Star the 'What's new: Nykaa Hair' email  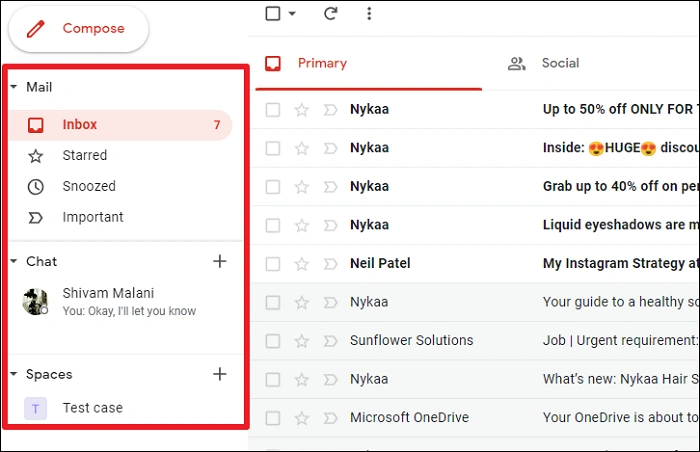point(302,380)
